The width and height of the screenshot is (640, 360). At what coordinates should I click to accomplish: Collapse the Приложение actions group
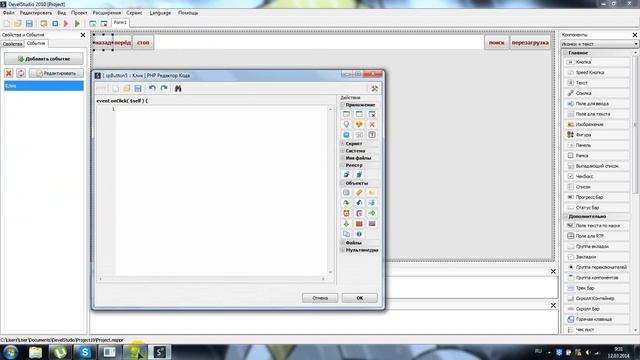click(342, 105)
